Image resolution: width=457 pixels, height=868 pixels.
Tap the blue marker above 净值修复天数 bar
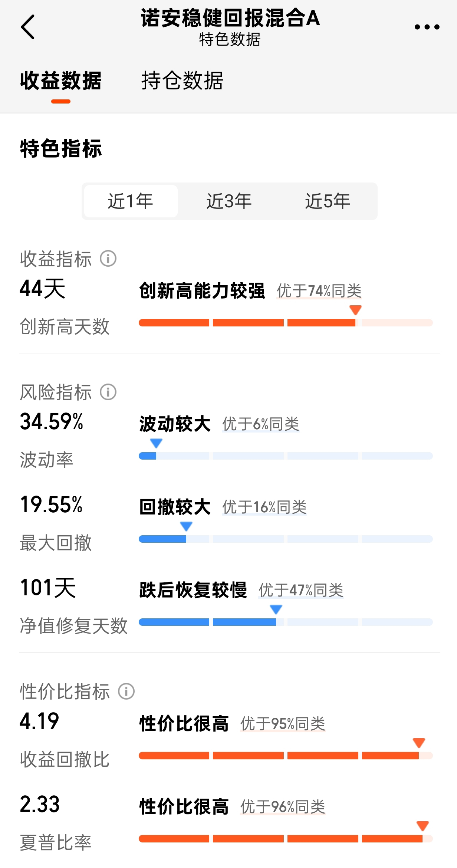coord(276,609)
